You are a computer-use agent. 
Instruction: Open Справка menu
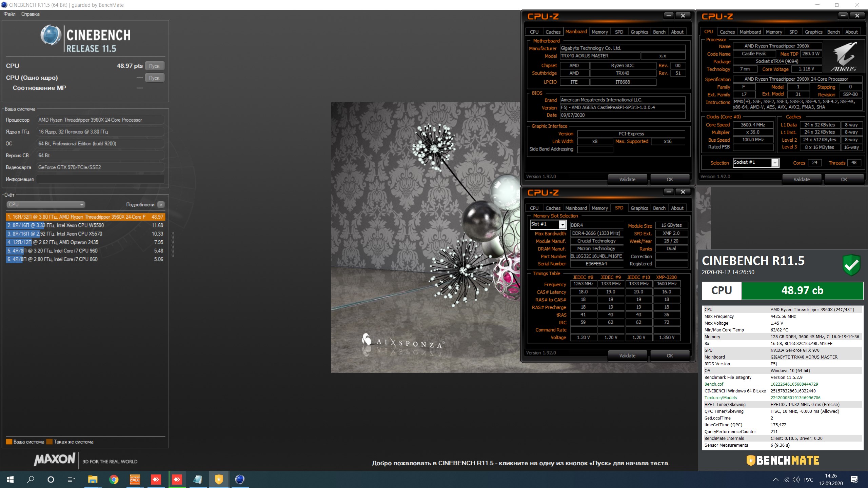[x=31, y=14]
